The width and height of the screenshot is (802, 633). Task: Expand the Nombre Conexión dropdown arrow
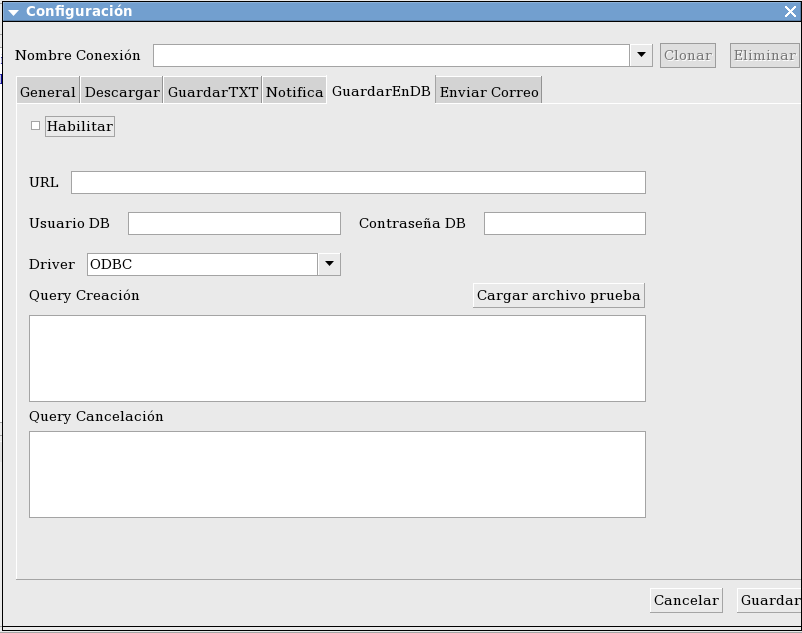tap(641, 55)
